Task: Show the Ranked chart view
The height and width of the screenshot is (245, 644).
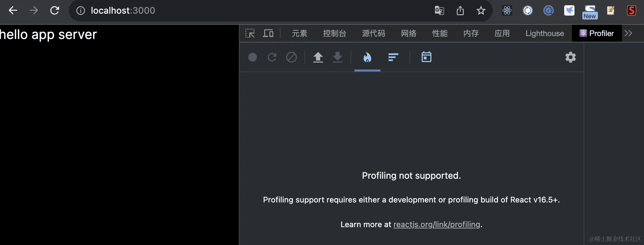Action: [393, 58]
